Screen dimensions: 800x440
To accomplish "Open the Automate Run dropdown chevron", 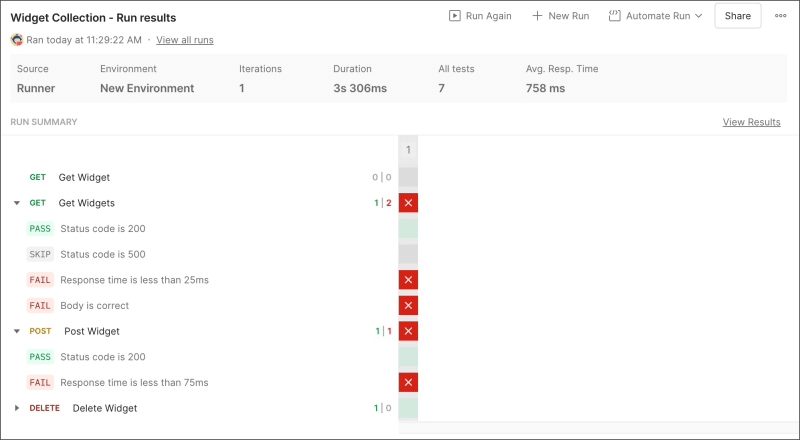I will point(698,16).
